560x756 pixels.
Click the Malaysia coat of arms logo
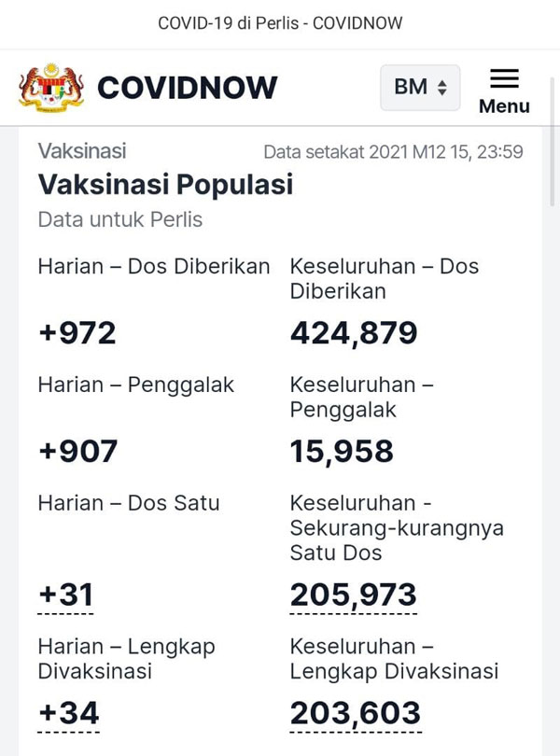click(x=51, y=88)
